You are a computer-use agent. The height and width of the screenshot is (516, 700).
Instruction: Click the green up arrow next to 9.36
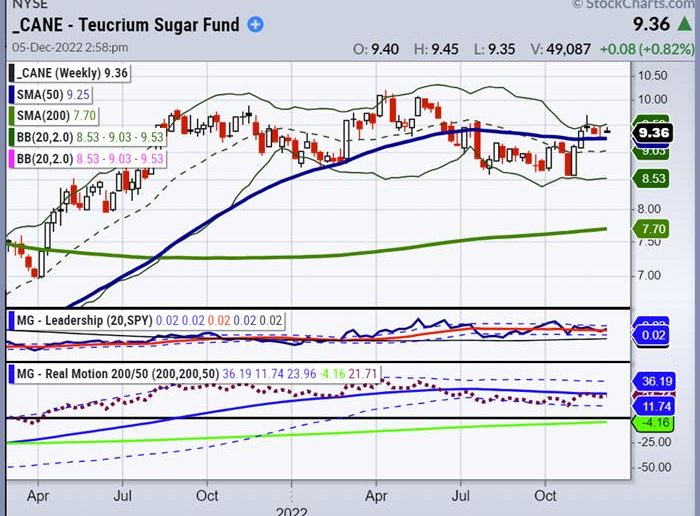(684, 24)
